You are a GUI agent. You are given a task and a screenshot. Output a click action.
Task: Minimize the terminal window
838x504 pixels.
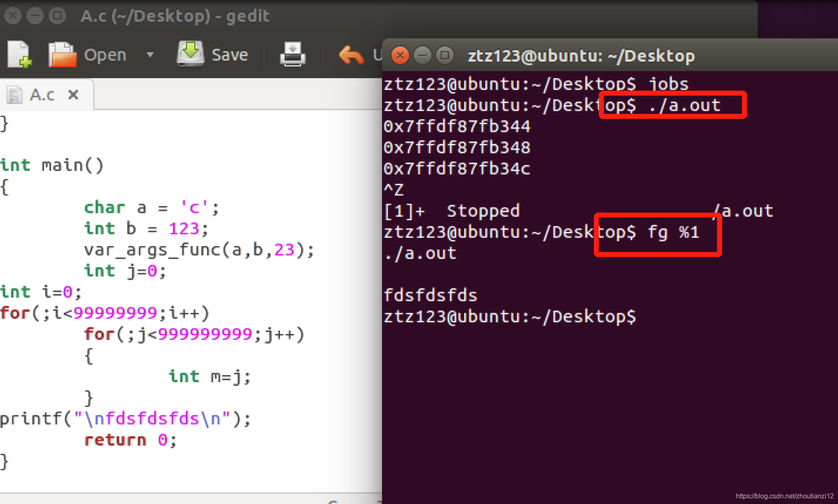click(422, 55)
